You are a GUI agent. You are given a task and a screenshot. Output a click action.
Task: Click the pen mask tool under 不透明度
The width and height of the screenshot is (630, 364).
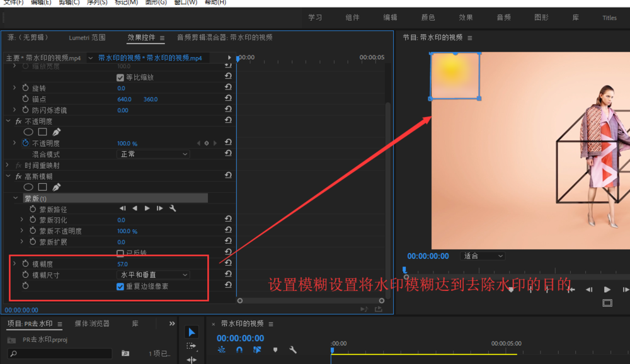57,132
